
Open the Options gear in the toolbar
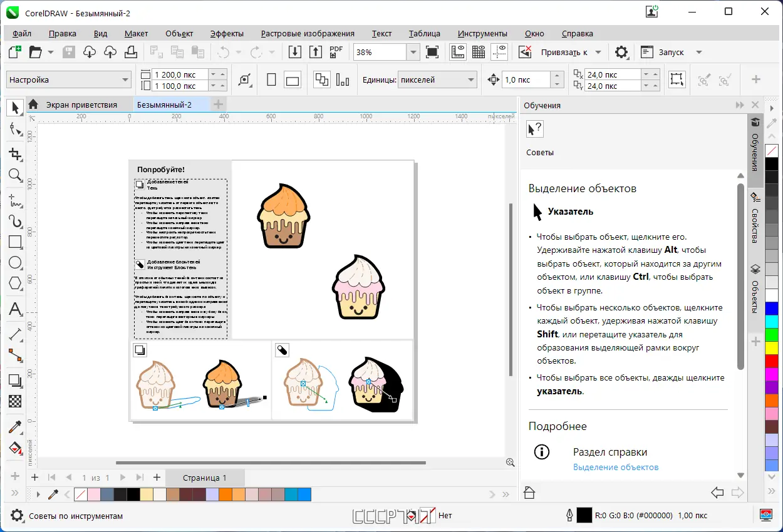click(621, 52)
